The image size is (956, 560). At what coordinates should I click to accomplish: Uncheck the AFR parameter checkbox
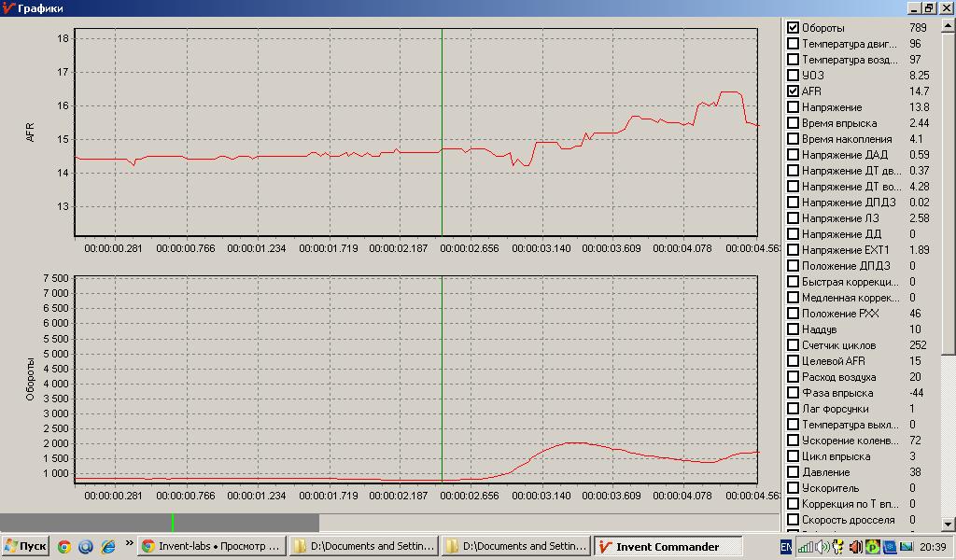(793, 91)
